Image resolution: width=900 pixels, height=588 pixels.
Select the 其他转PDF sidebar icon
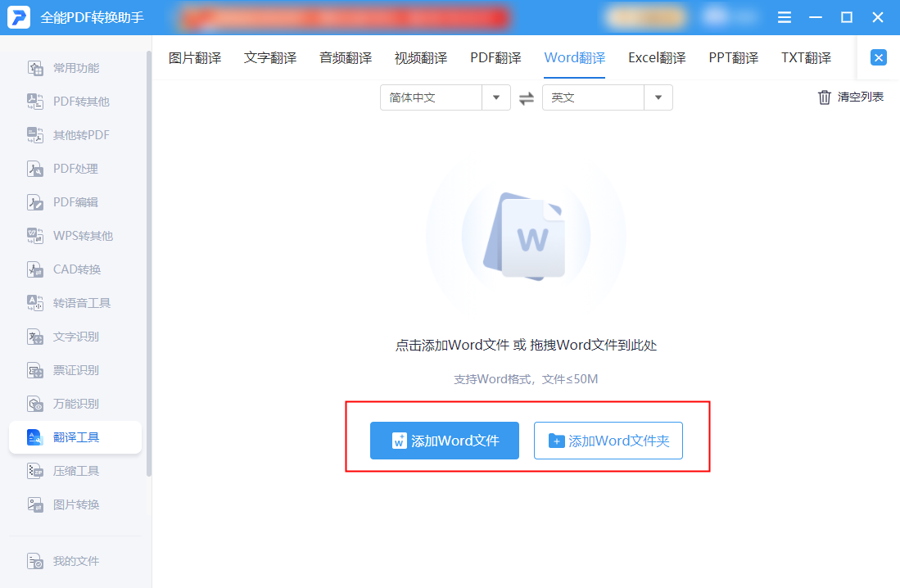click(x=35, y=135)
